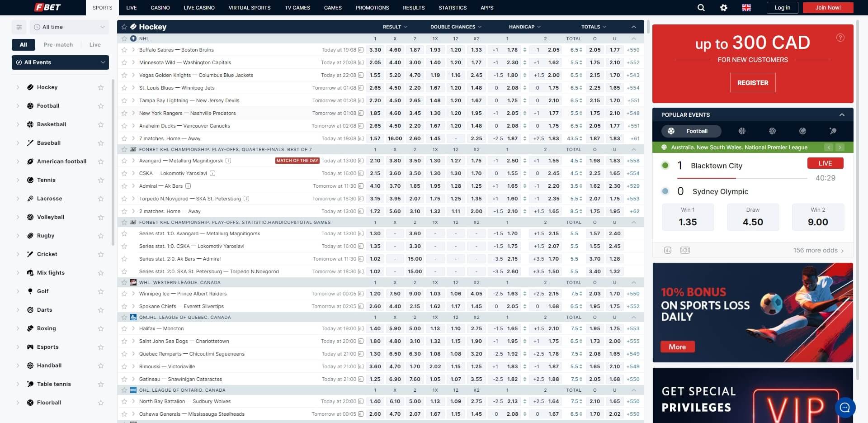Click REGISTER on the bonus banner
This screenshot has width=868, height=423.
pos(753,83)
